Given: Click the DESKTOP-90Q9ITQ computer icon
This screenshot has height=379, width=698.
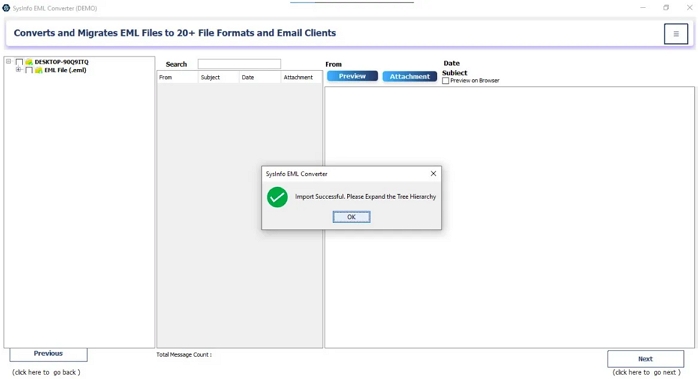Looking at the screenshot, I should click(29, 62).
